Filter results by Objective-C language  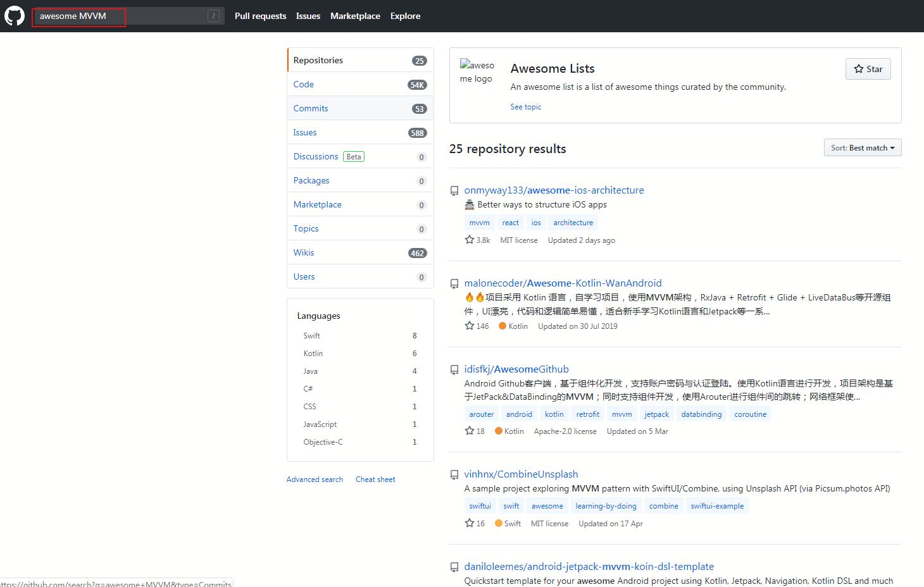(360, 442)
